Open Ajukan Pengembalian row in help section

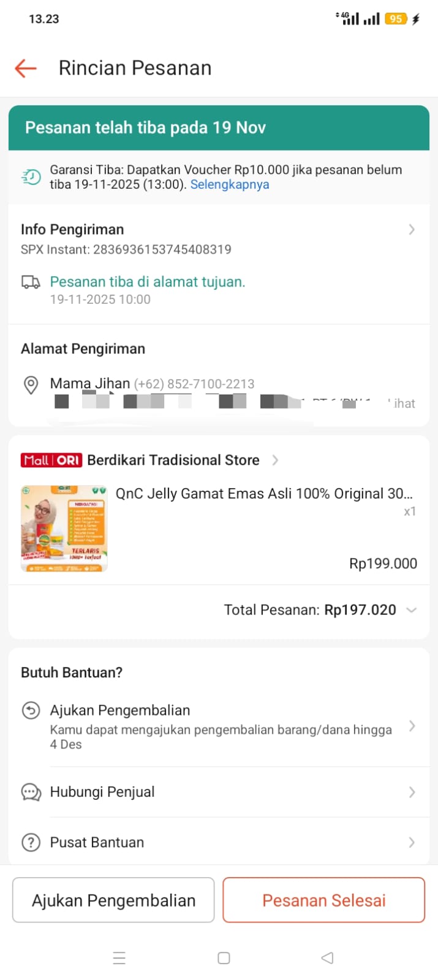(221, 726)
